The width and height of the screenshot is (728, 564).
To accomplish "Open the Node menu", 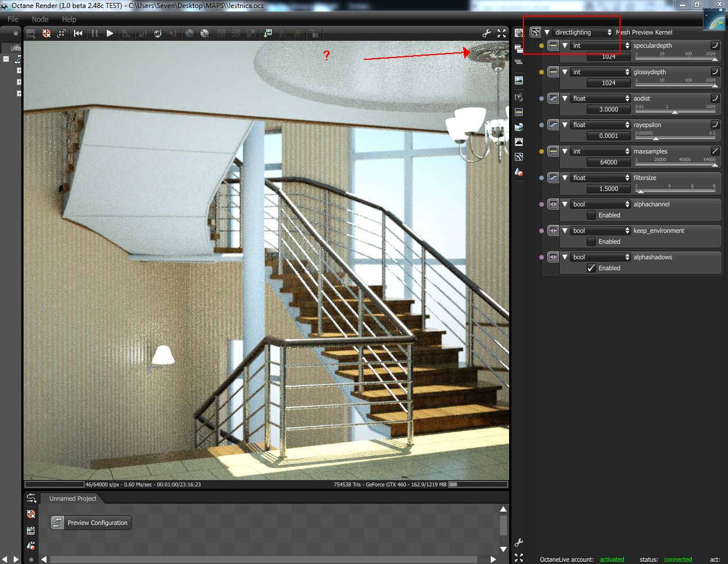I will pyautogui.click(x=40, y=19).
